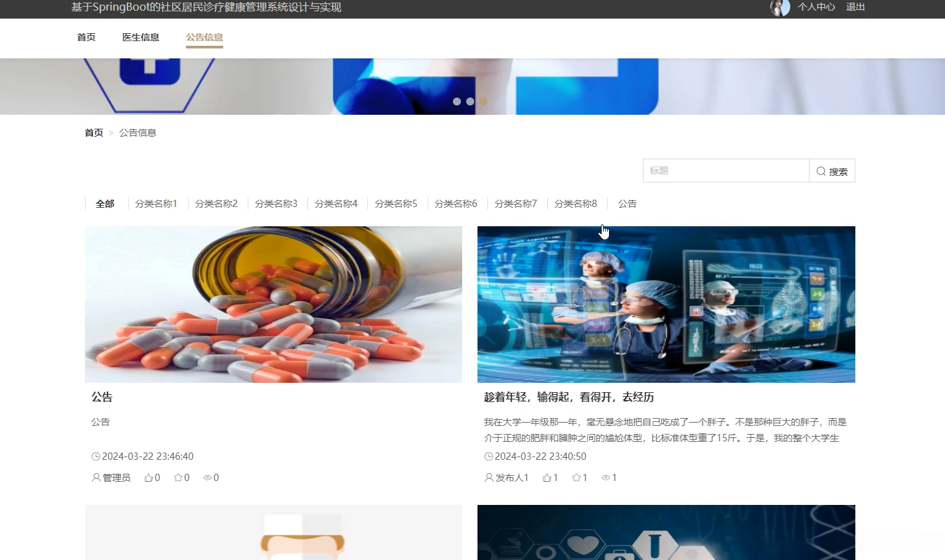Viewport: 945px width, 560px height.
Task: Click the user avatar in the top bar
Action: [x=779, y=7]
